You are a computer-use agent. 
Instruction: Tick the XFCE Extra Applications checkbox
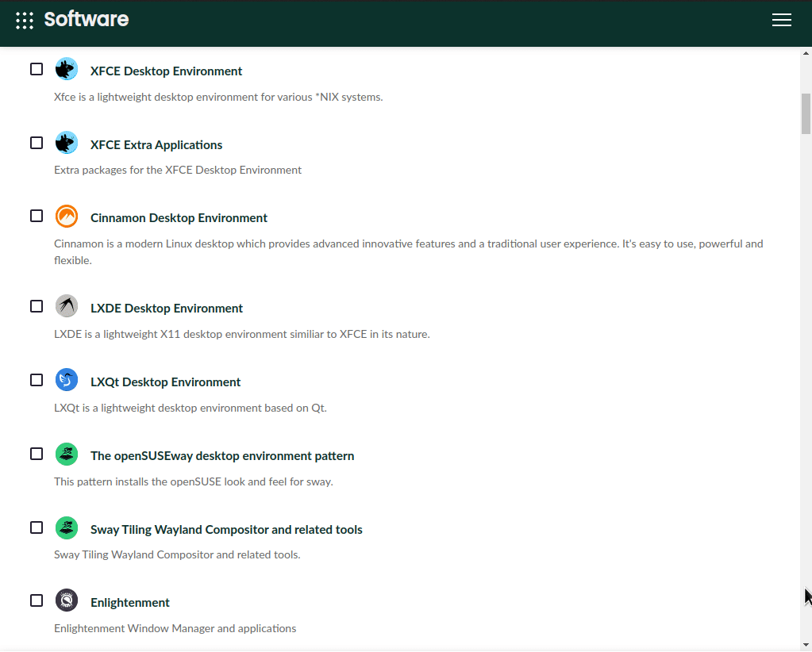click(37, 143)
